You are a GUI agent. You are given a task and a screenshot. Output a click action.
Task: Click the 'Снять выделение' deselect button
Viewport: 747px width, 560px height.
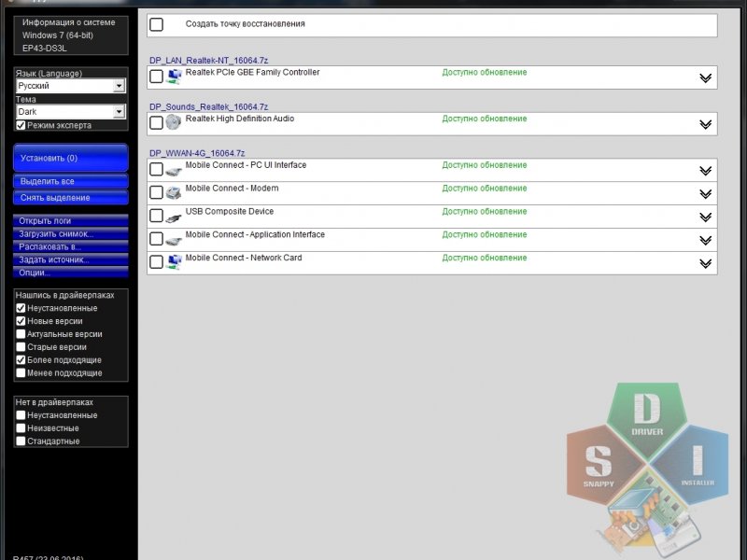click(x=71, y=198)
